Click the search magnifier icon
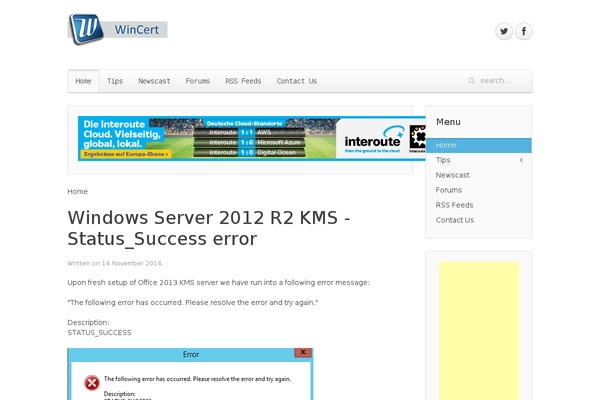 click(471, 81)
